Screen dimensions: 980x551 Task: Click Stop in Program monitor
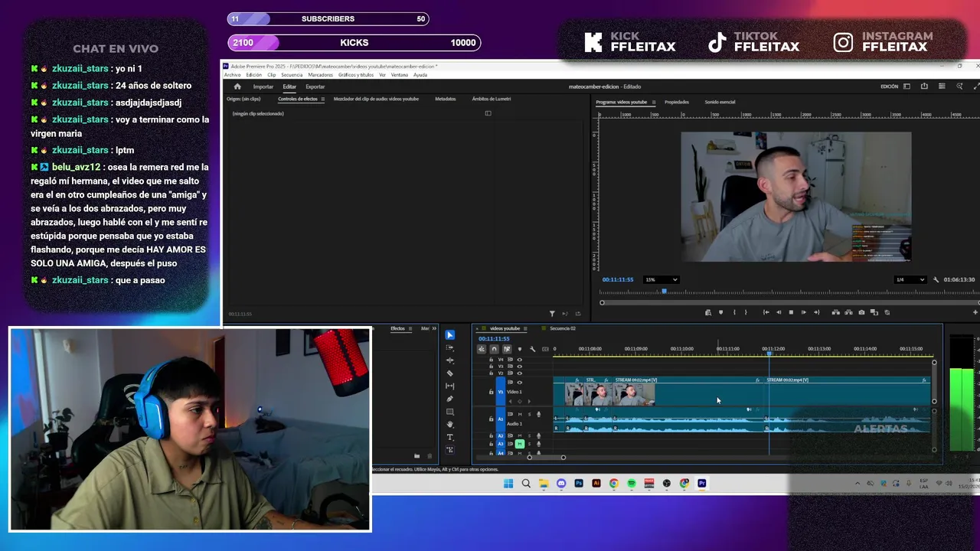pyautogui.click(x=791, y=312)
